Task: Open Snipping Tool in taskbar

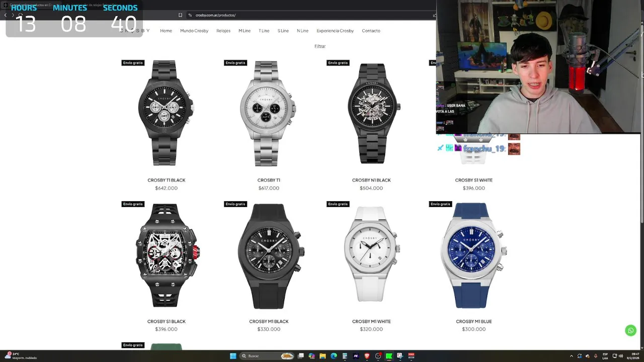Action: coord(400,356)
